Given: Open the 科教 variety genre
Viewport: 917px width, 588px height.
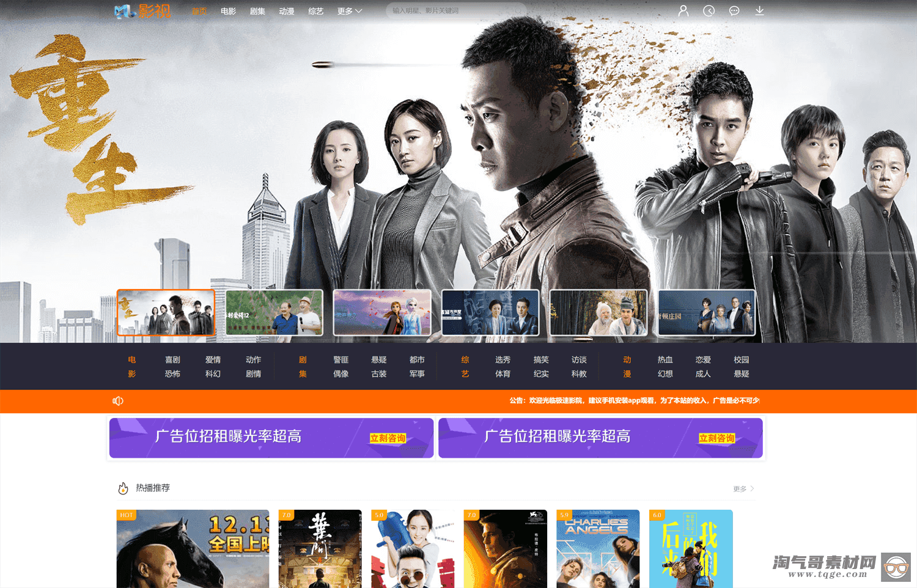Looking at the screenshot, I should coord(579,374).
